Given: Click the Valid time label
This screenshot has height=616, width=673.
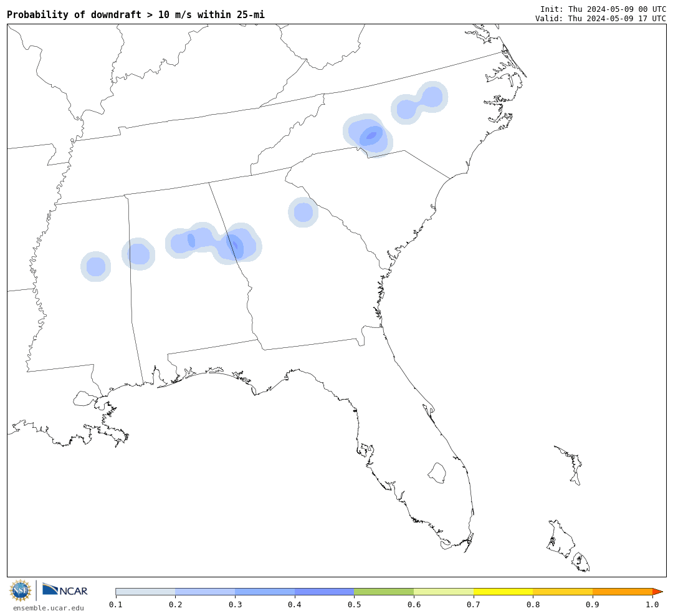Looking at the screenshot, I should coord(601,19).
